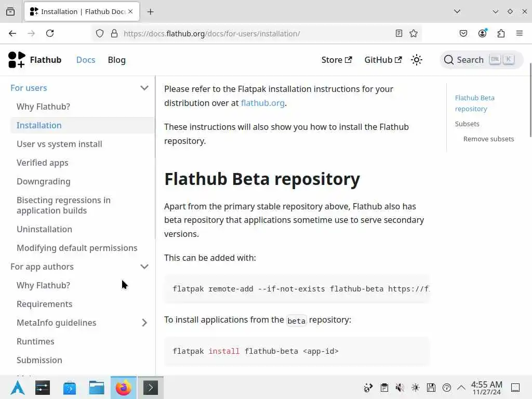Open User vs system install page
The height and width of the screenshot is (399, 532).
pos(59,144)
